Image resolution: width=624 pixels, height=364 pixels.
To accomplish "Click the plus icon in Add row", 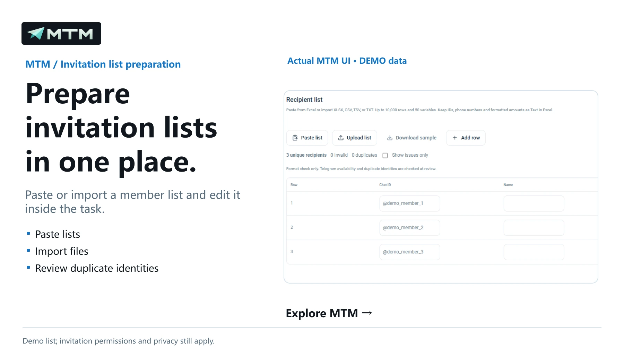I will point(455,138).
